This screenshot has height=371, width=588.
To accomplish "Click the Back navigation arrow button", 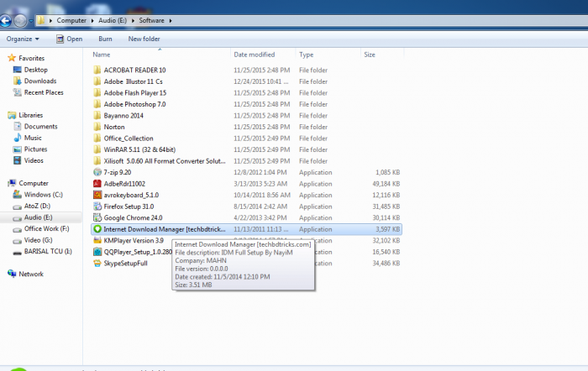I will pos(5,21).
